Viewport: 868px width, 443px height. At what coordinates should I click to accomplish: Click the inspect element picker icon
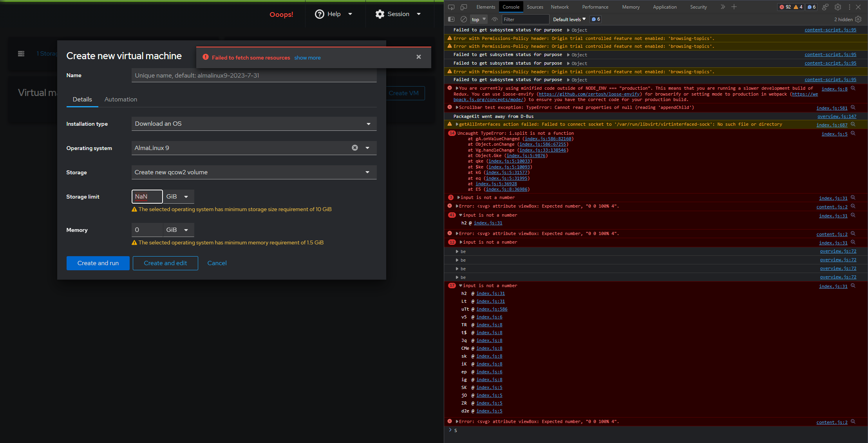[451, 7]
